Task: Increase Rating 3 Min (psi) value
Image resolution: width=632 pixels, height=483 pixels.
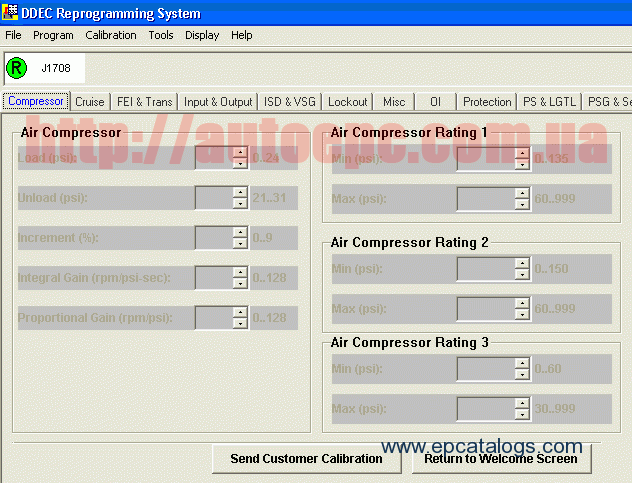Action: [x=522, y=364]
